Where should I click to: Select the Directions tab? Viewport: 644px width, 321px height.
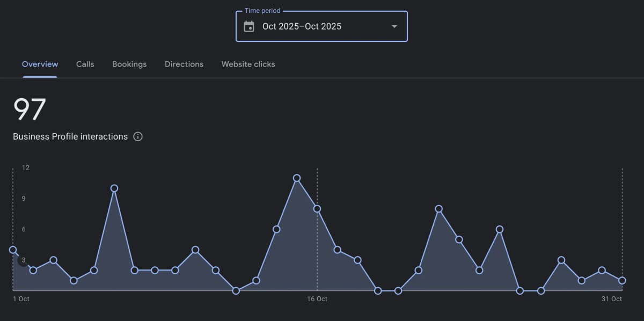click(x=184, y=64)
